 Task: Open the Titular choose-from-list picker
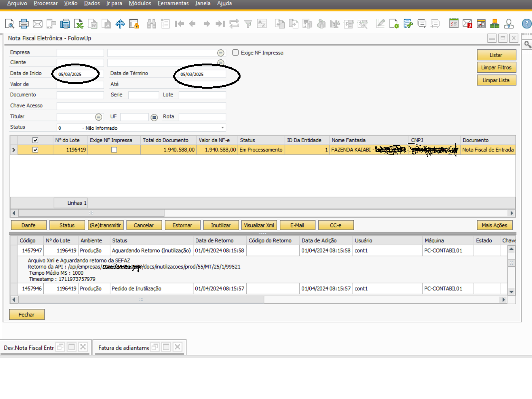point(99,117)
